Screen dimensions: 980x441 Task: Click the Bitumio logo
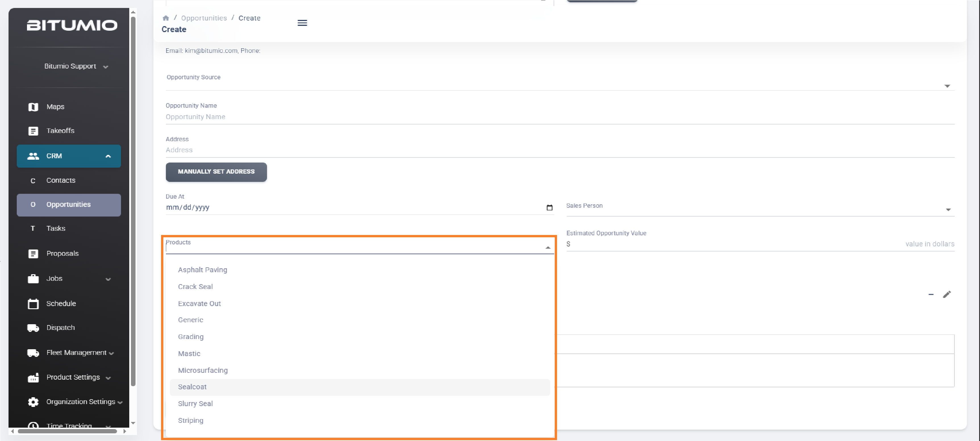(x=72, y=25)
